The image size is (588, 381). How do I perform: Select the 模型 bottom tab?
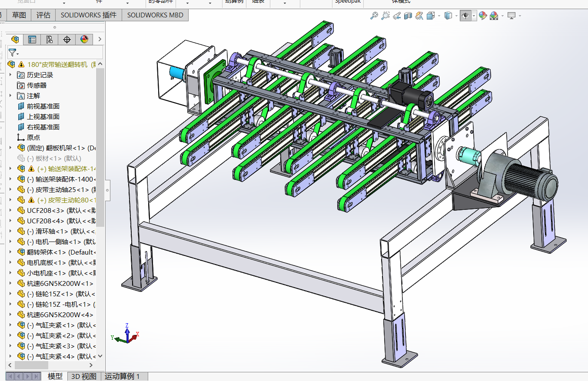(x=55, y=376)
